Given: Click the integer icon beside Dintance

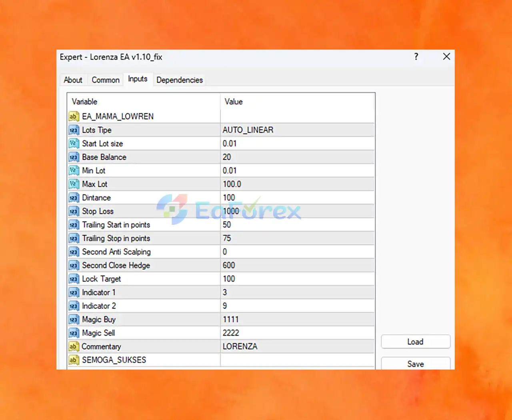Looking at the screenshot, I should (73, 198).
